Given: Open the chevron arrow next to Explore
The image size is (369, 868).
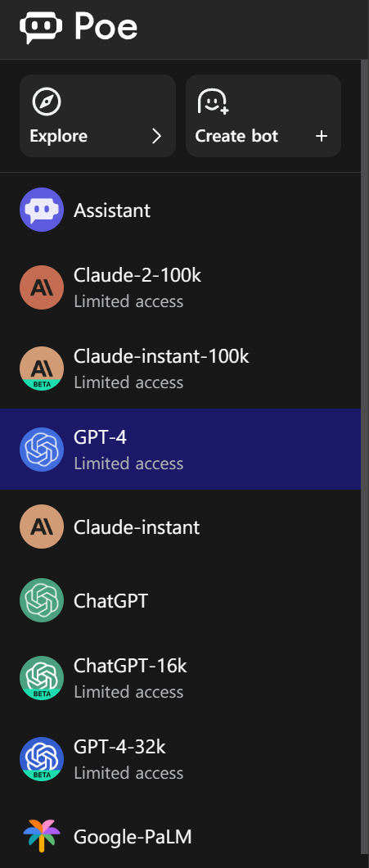Looking at the screenshot, I should point(157,136).
